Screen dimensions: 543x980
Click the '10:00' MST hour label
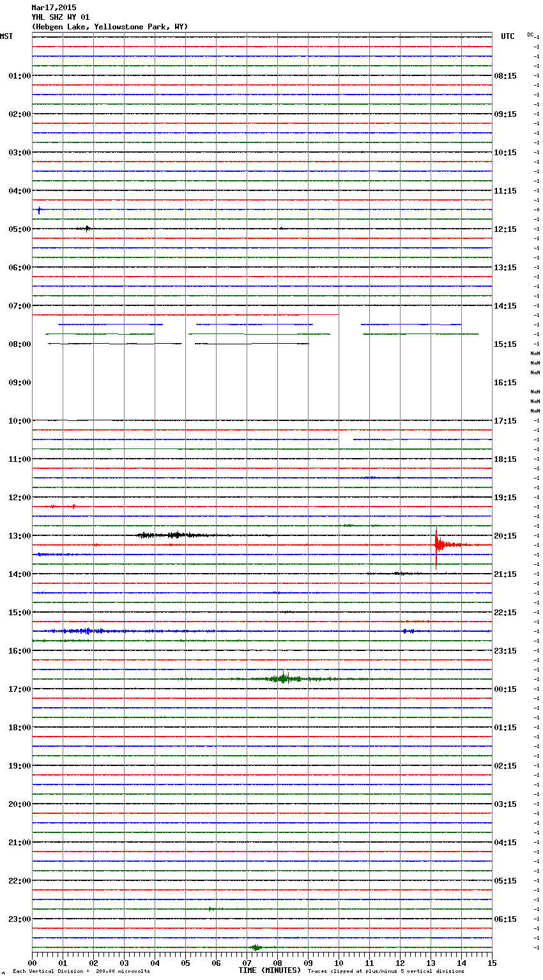pos(19,421)
